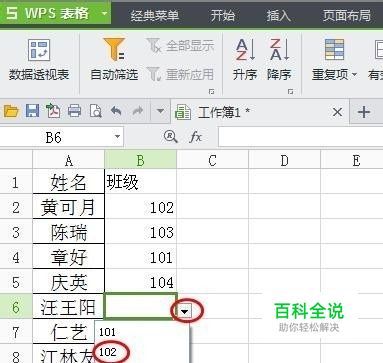Choose 102 from the dropdown list
This screenshot has height=363, width=383.
[142, 352]
